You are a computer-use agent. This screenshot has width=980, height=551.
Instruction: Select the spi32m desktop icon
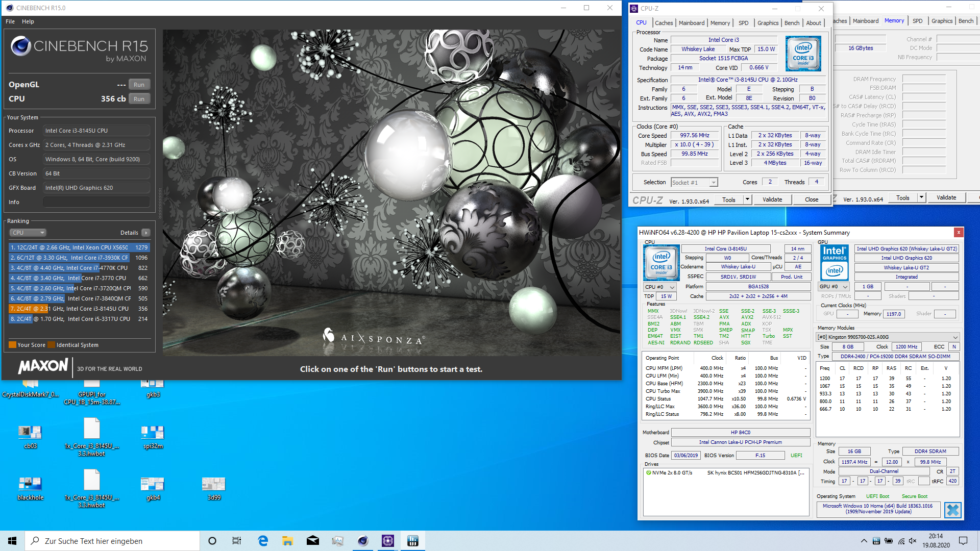(x=153, y=436)
